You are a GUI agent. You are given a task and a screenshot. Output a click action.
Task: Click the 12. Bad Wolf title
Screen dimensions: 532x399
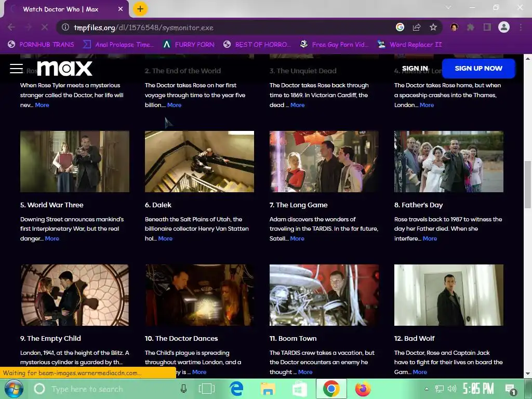pos(414,339)
